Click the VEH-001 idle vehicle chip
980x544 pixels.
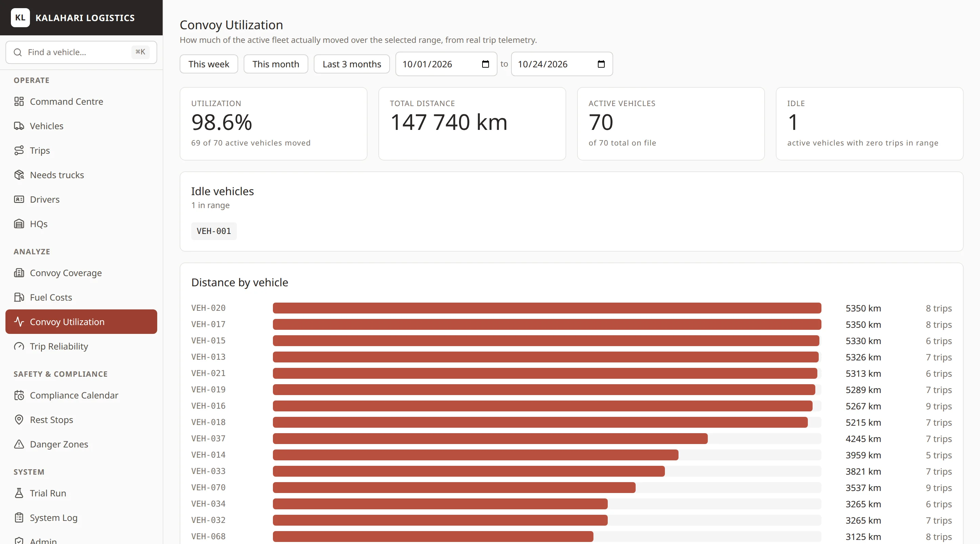214,231
